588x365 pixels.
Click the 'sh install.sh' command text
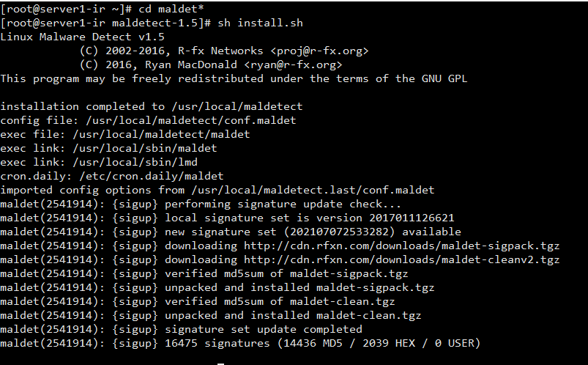coord(260,23)
